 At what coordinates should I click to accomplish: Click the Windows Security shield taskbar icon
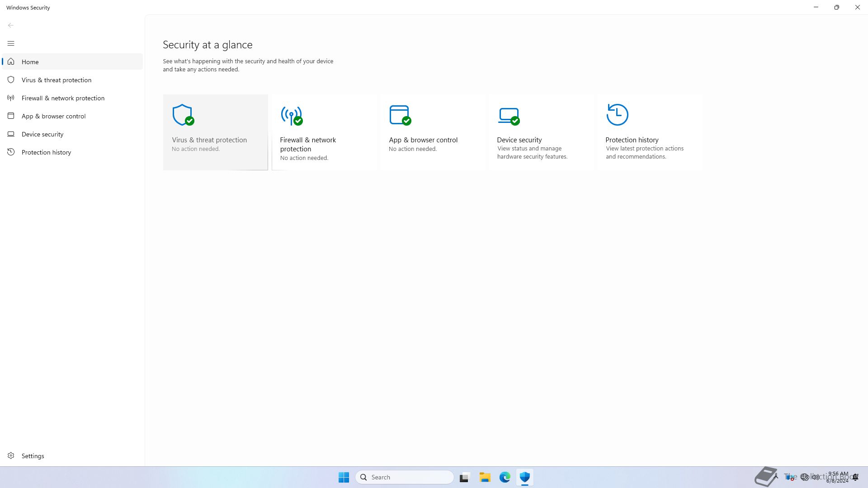(x=524, y=477)
